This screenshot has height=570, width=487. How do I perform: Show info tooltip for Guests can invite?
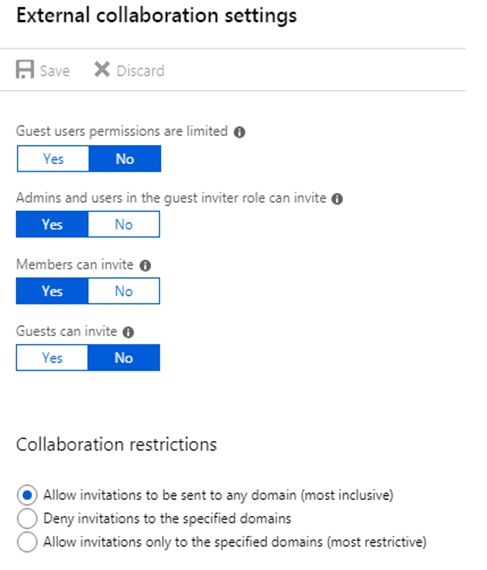tap(128, 332)
